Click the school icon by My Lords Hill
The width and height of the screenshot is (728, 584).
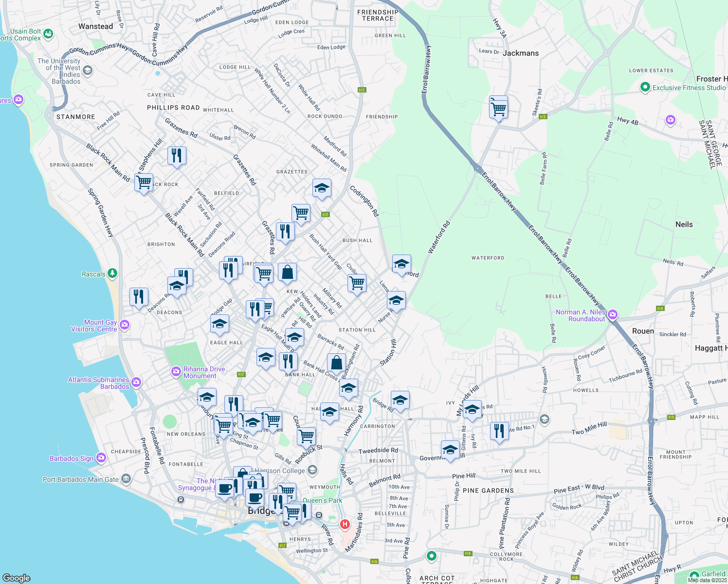tap(472, 410)
